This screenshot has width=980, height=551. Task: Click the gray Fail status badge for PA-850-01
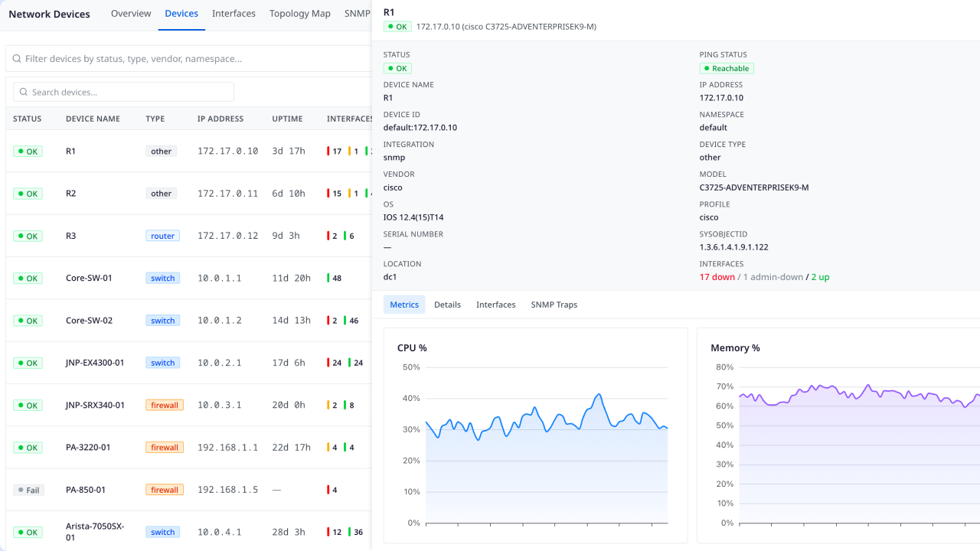point(28,490)
